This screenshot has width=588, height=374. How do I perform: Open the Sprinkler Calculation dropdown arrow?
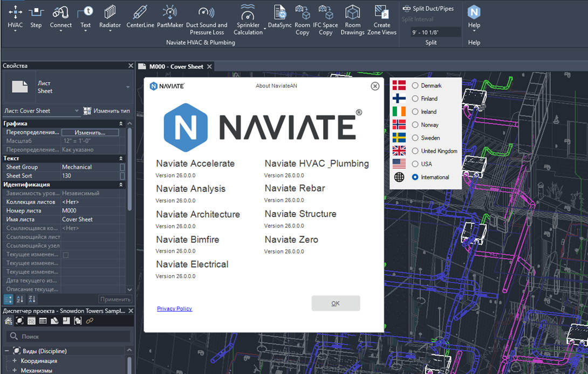[x=265, y=29]
